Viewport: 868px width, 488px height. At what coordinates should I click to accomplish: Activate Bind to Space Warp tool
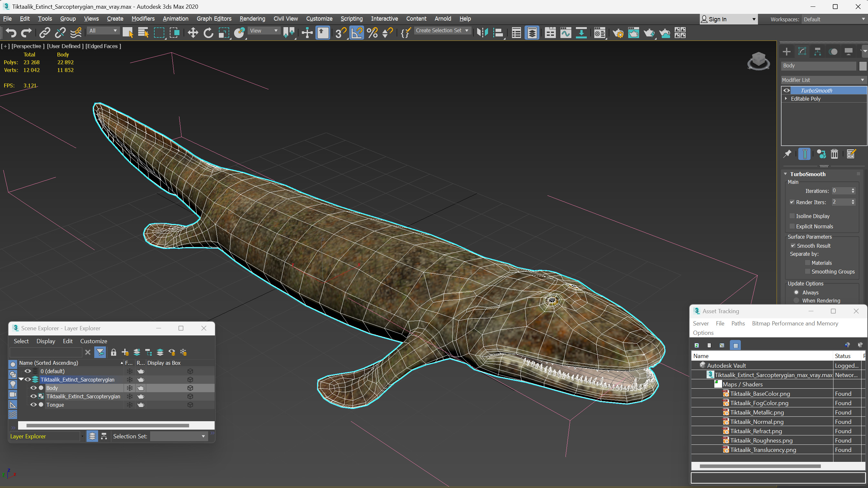[x=76, y=33]
